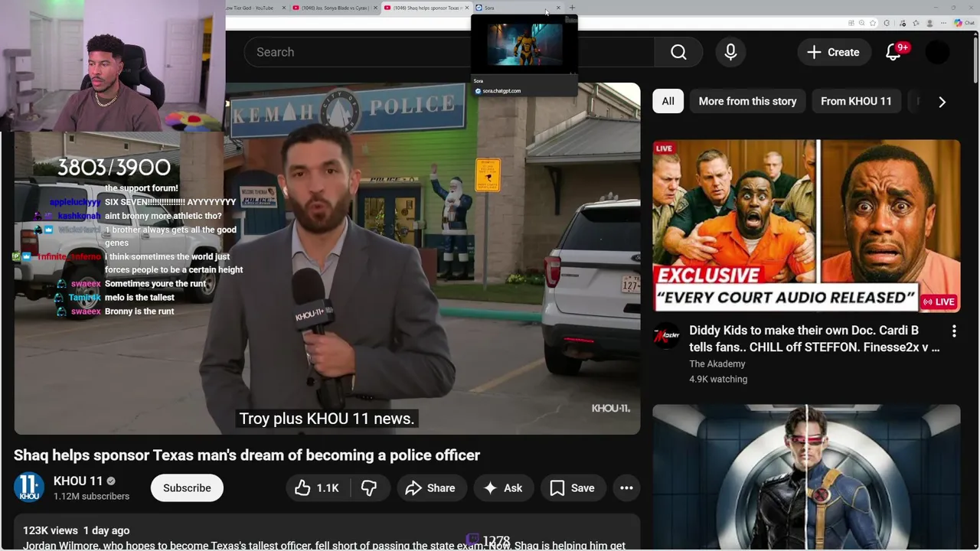Open the browser Chat copilot button
The image size is (980, 551).
pos(965,23)
